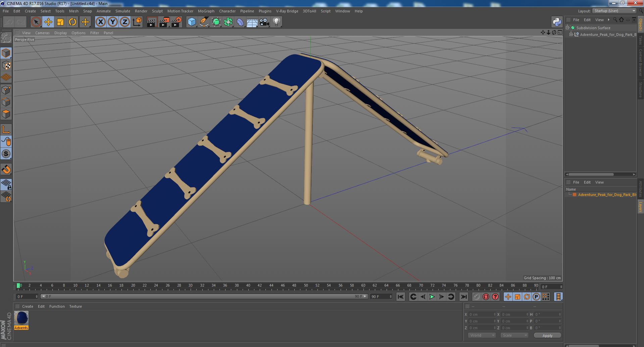Switch to Model mode
The width and height of the screenshot is (644, 347).
[x=6, y=53]
